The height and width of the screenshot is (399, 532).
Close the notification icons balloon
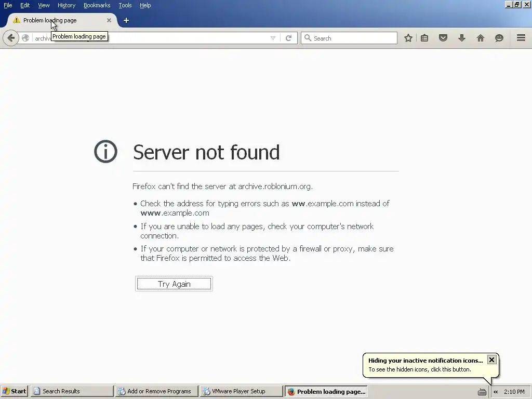(x=491, y=360)
